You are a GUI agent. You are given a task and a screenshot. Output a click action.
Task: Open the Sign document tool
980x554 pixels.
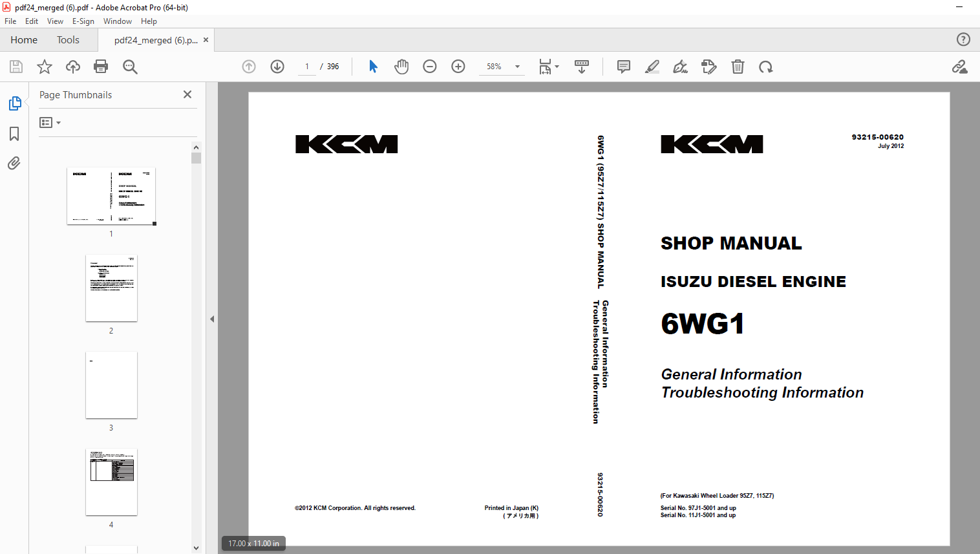680,67
